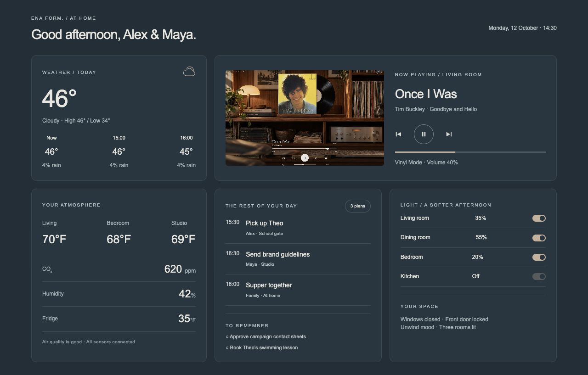Turn off the Bedroom light switch
This screenshot has width=588, height=375.
pos(539,257)
